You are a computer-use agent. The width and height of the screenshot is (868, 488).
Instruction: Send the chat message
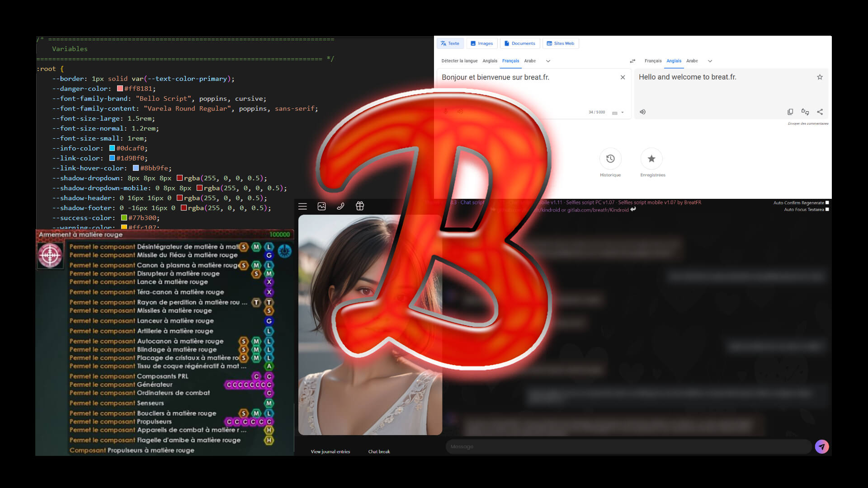(x=821, y=446)
